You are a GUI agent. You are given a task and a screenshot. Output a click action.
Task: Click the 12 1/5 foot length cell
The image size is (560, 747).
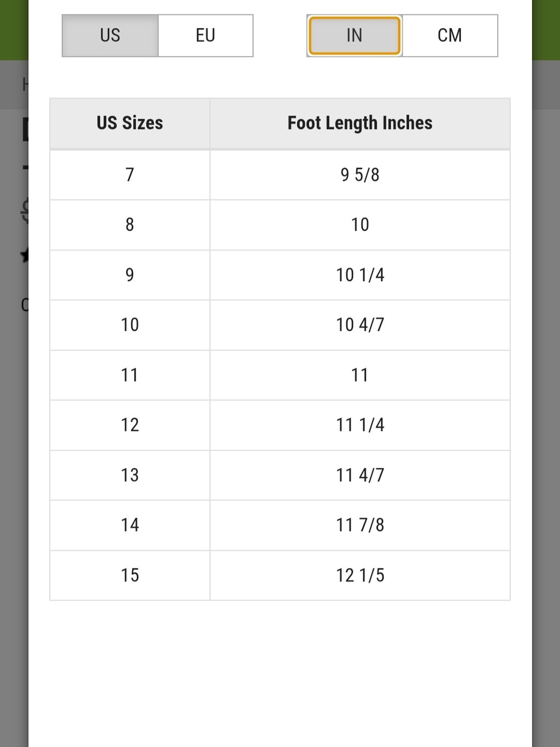coord(360,576)
